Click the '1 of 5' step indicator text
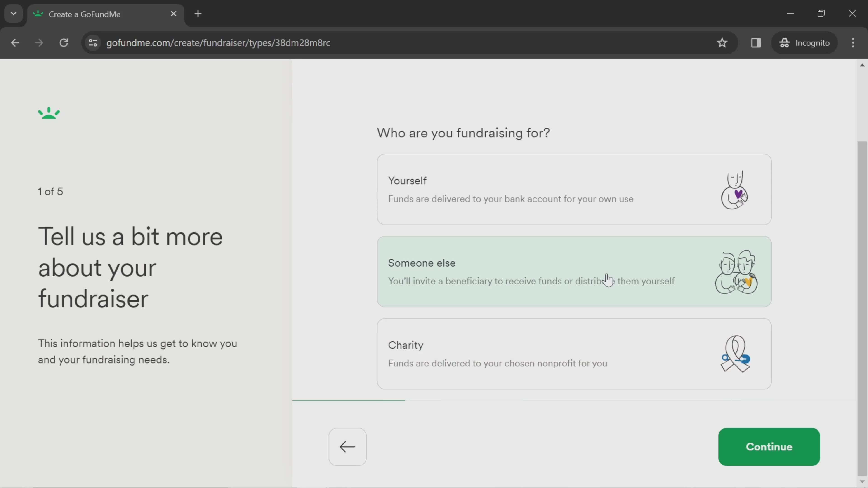 (51, 192)
